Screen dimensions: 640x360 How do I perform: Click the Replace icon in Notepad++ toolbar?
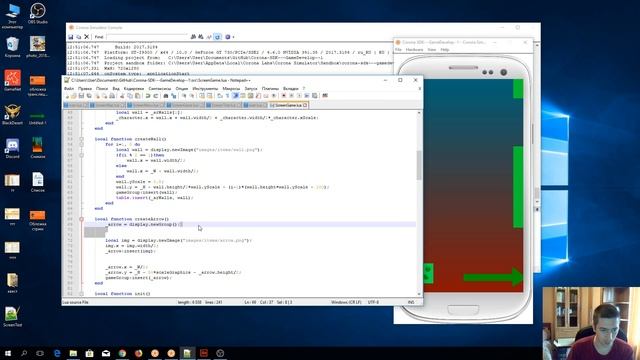(x=174, y=96)
